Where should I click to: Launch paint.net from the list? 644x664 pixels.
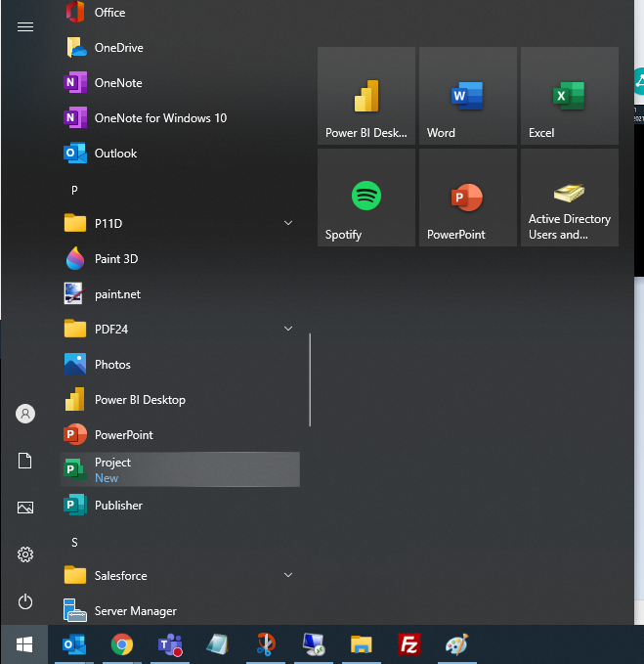(180, 294)
